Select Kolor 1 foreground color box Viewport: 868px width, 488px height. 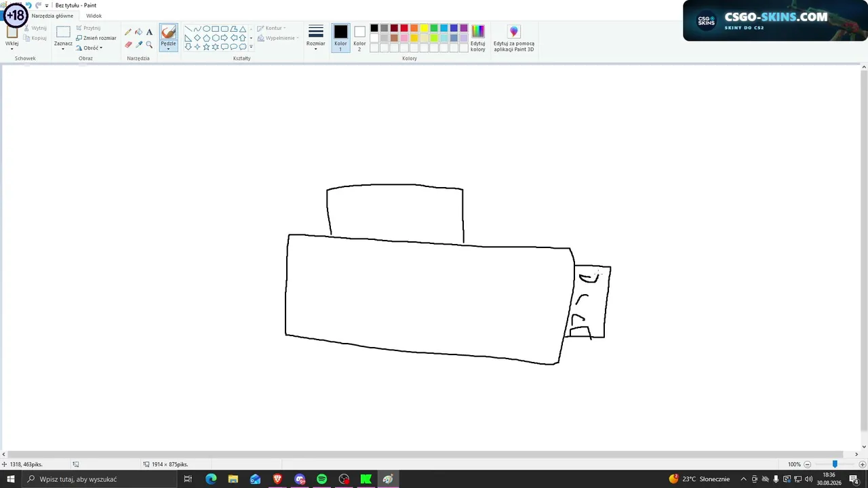(340, 38)
